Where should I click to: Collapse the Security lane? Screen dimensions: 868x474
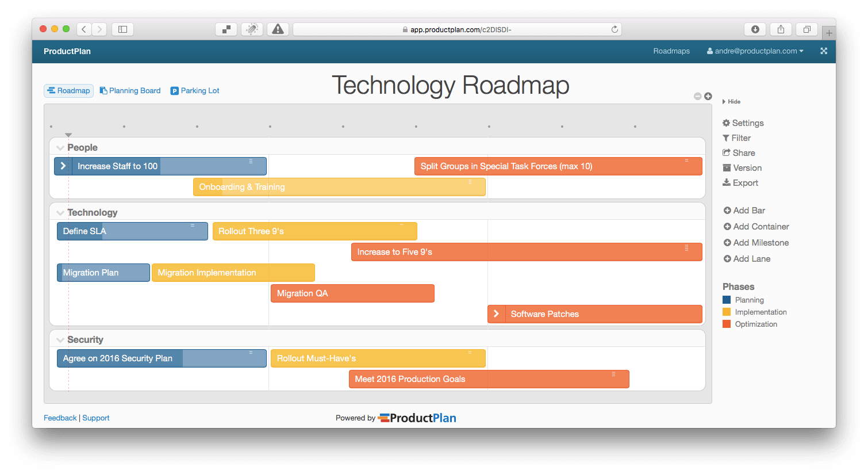coord(60,339)
